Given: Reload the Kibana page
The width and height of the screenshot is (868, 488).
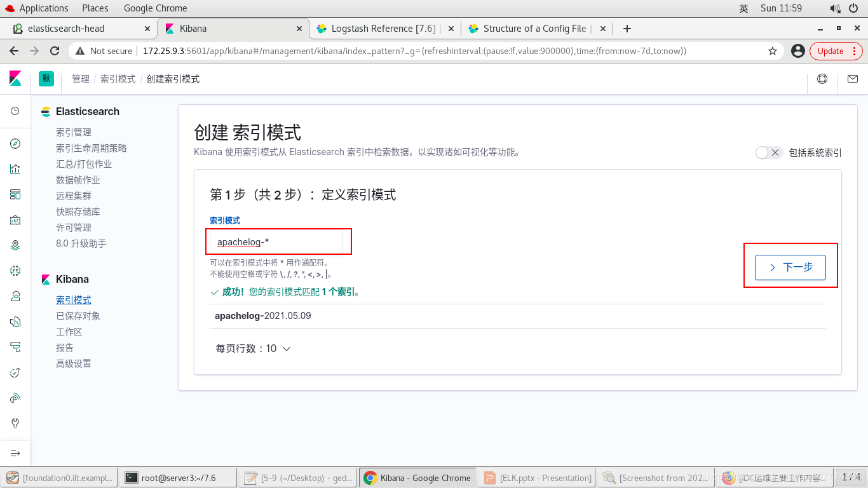Looking at the screenshot, I should coord(55,51).
